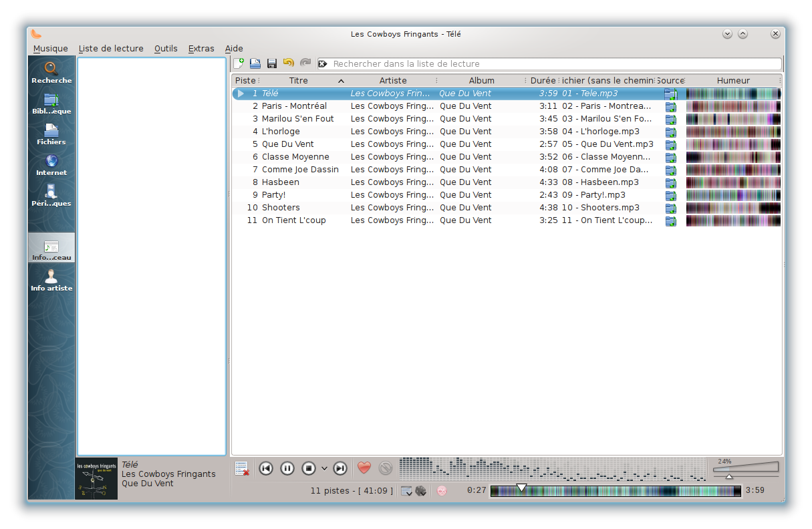
Task: Select the track Comme Joe Dassin
Action: pyautogui.click(x=300, y=170)
